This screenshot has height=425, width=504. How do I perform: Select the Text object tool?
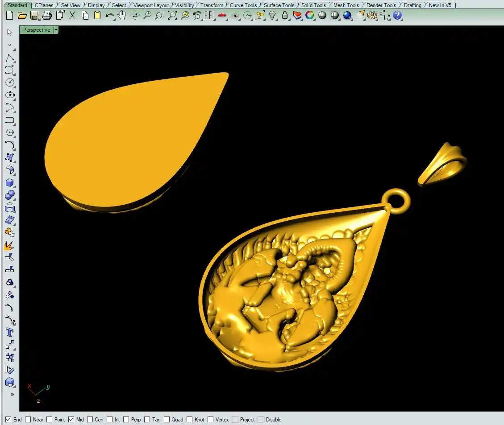(x=9, y=332)
